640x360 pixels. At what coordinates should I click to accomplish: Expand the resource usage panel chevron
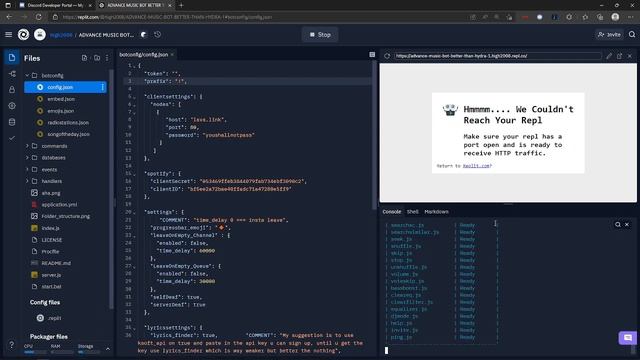[108, 349]
